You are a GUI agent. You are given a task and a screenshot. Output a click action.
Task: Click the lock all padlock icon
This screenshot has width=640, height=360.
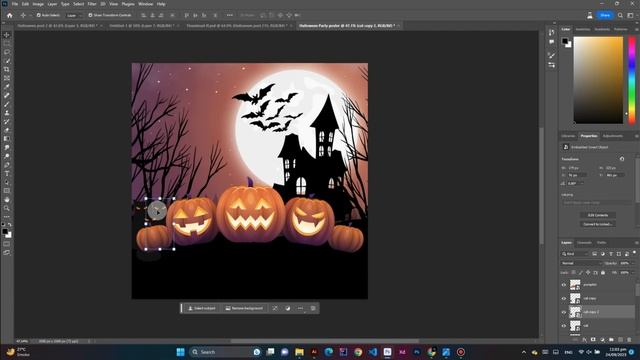(x=603, y=272)
